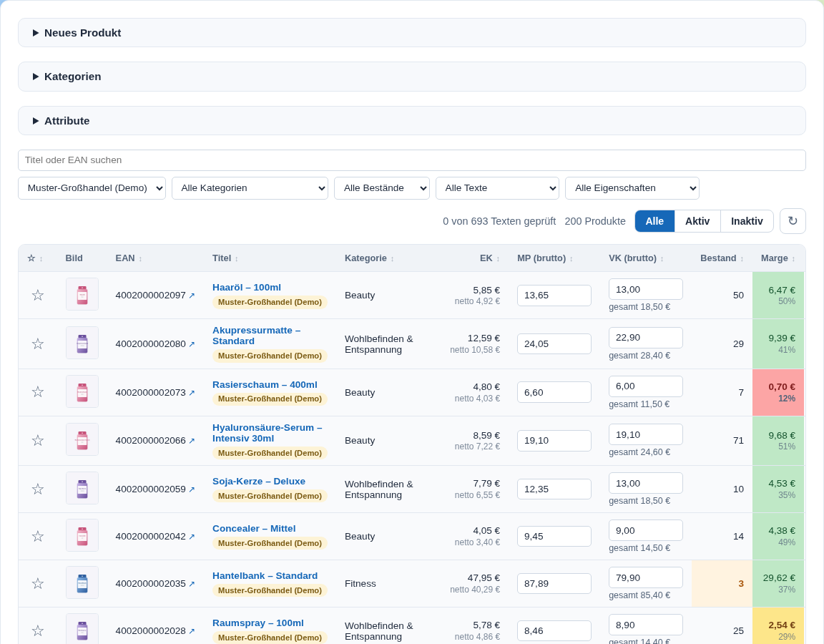Sort table by Kategorie column
This screenshot has height=644, width=824.
click(369, 258)
